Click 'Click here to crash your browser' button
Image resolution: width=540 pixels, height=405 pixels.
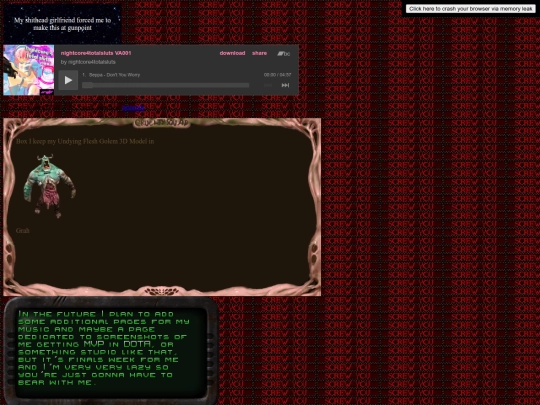point(470,9)
